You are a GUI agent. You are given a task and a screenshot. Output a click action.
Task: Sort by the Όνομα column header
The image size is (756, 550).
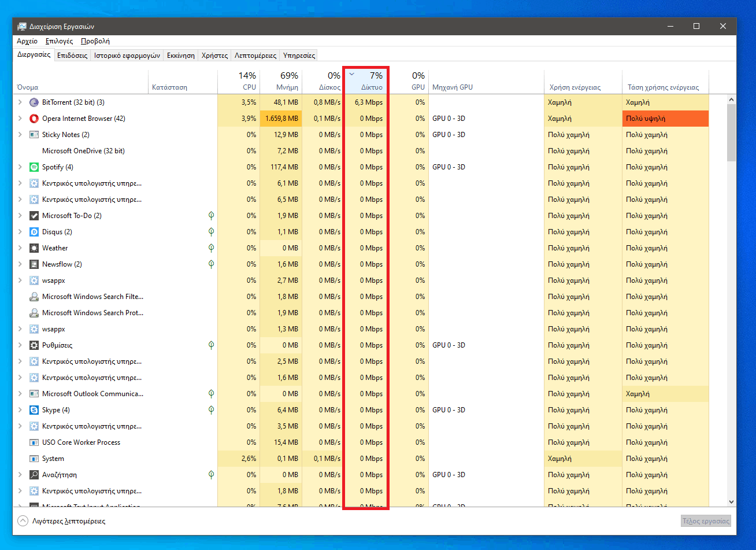pyautogui.click(x=80, y=82)
